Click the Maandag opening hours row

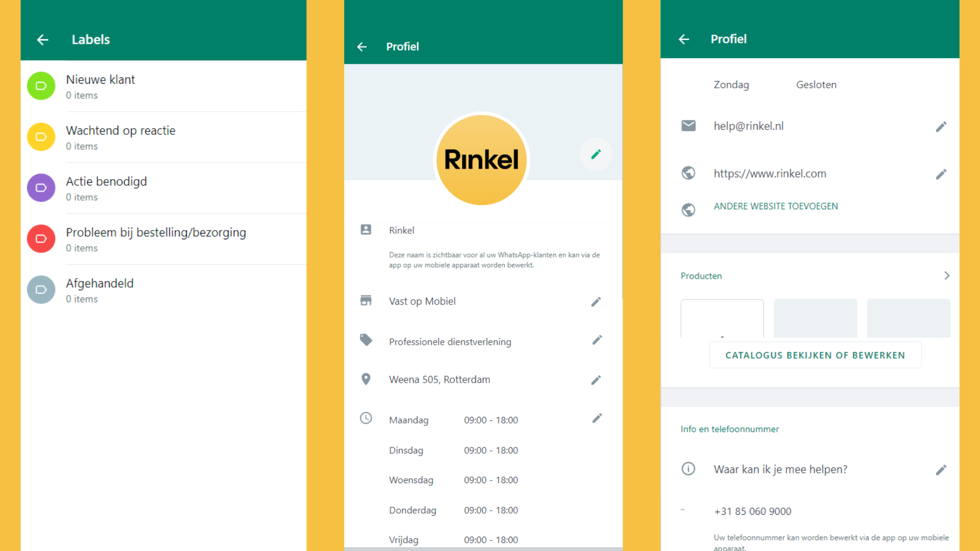pyautogui.click(x=454, y=420)
